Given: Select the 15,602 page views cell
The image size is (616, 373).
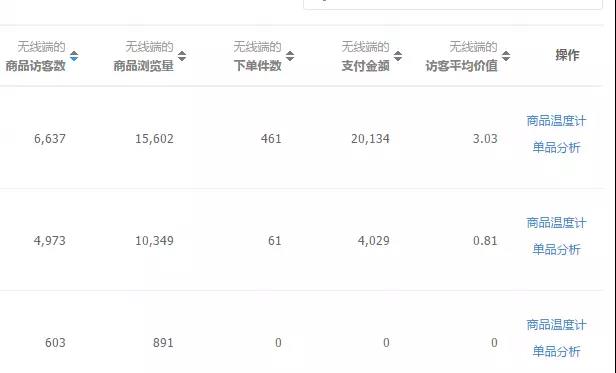Looking at the screenshot, I should [154, 139].
